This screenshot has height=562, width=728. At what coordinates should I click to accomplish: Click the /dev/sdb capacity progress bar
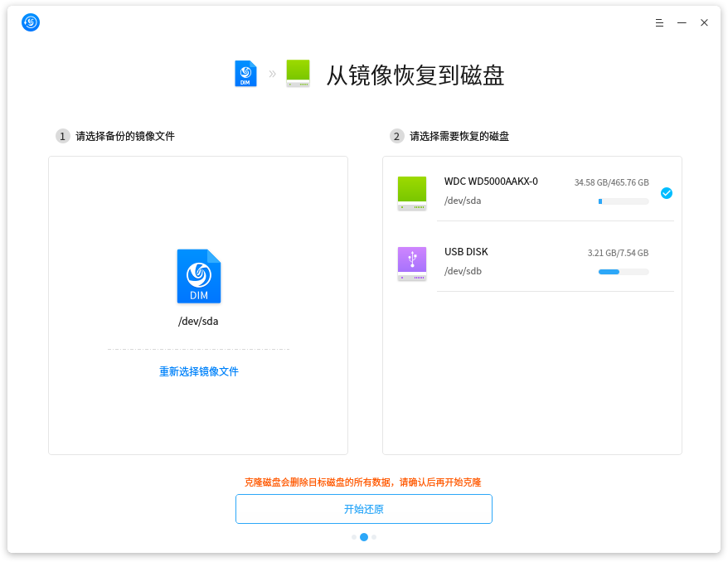pos(623,271)
